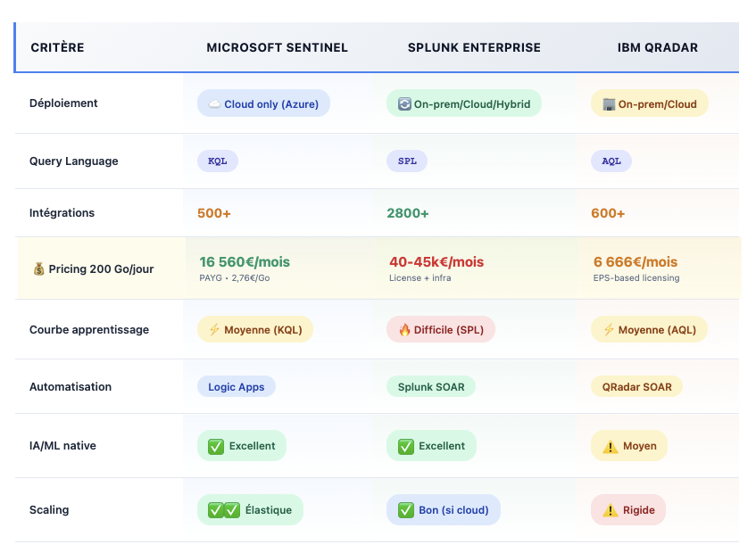Click the Moyenne (KQL) badge text

(263, 330)
